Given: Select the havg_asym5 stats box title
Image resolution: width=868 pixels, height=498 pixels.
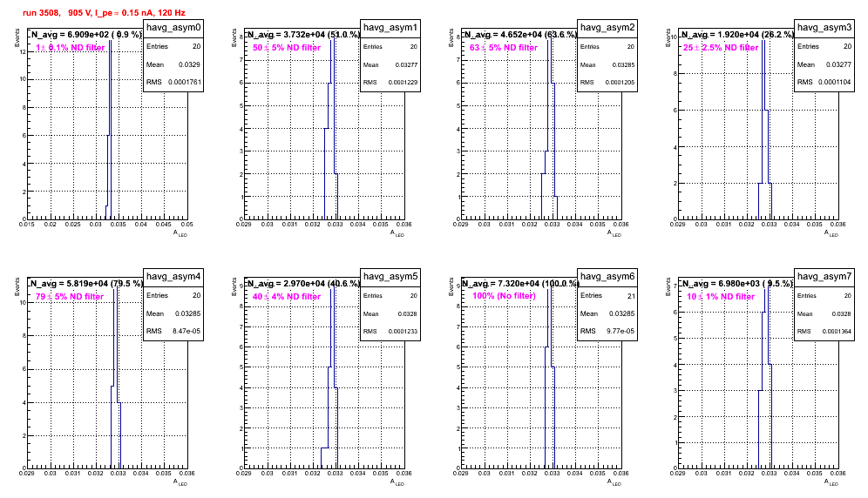Looking at the screenshot, I should click(x=390, y=276).
